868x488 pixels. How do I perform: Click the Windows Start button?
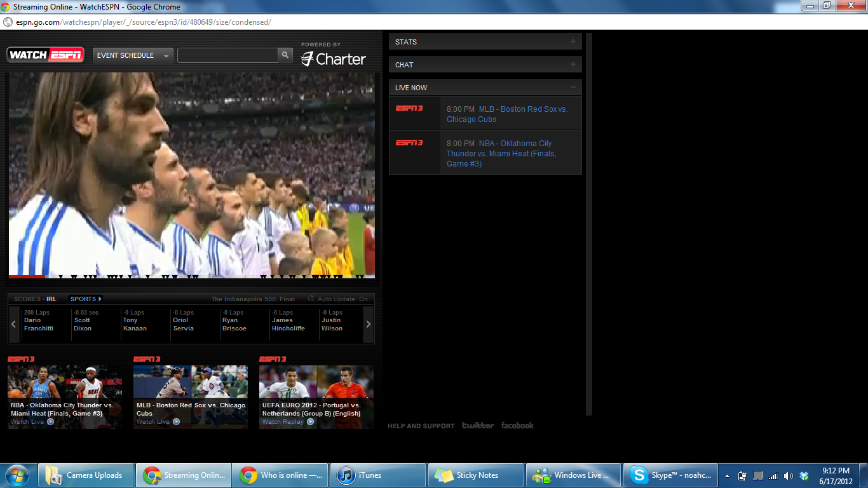pyautogui.click(x=17, y=475)
